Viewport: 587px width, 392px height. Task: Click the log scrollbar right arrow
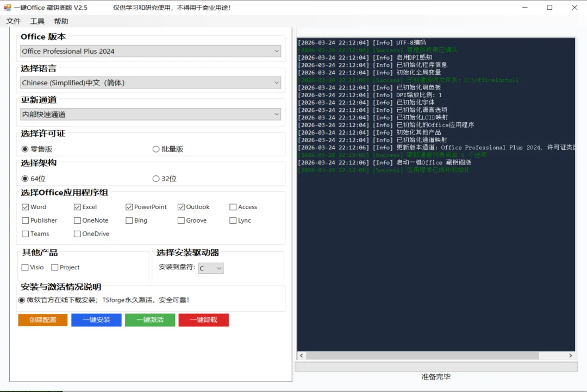[x=571, y=356]
